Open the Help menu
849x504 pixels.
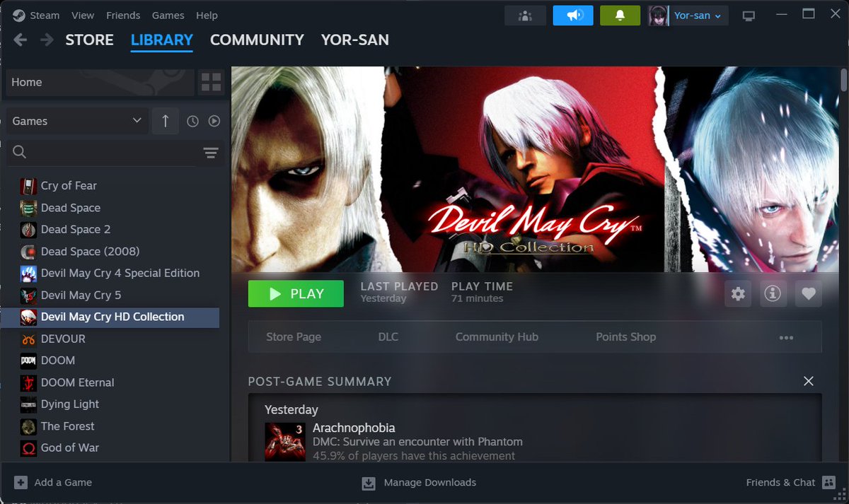point(207,16)
